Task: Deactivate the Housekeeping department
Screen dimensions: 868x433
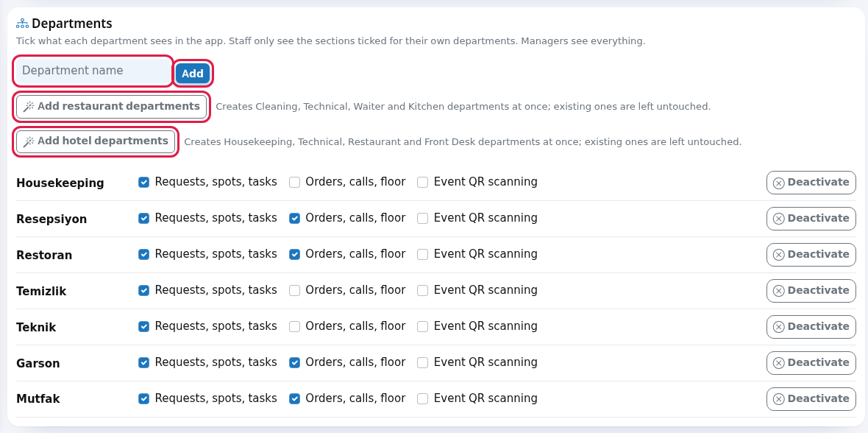Action: (811, 183)
